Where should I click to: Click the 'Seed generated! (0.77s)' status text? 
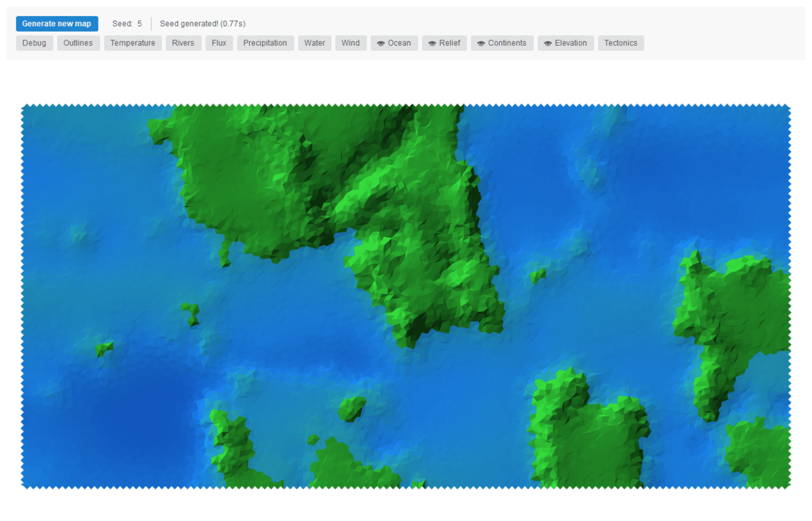(x=203, y=24)
